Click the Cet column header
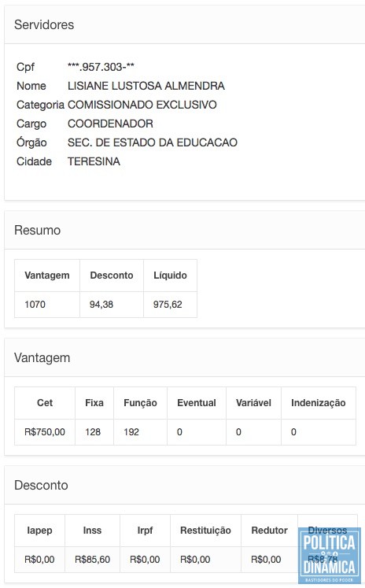This screenshot has width=365, height=588. (x=45, y=403)
